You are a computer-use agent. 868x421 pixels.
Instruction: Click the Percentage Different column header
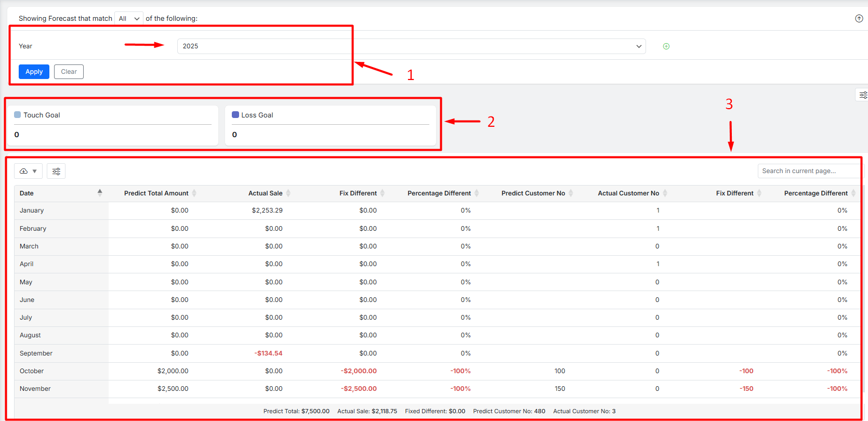click(x=439, y=193)
